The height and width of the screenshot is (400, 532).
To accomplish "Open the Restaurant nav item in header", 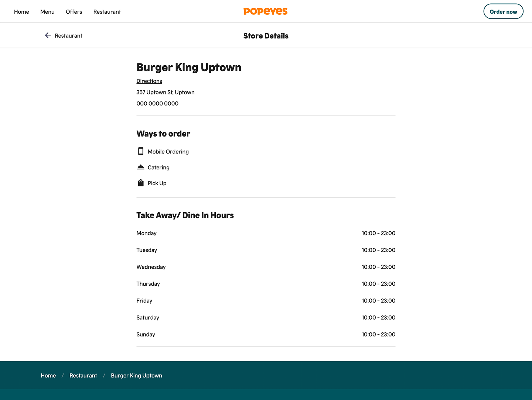I will point(107,12).
